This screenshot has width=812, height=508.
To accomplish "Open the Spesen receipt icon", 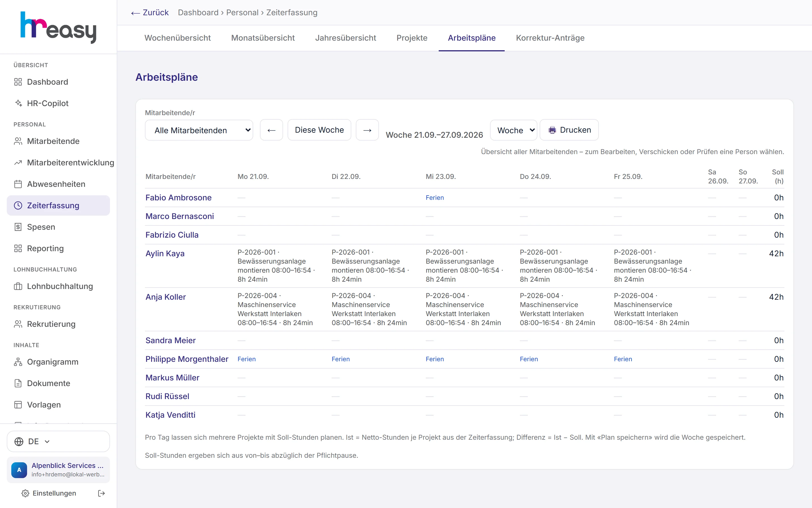I will (18, 227).
